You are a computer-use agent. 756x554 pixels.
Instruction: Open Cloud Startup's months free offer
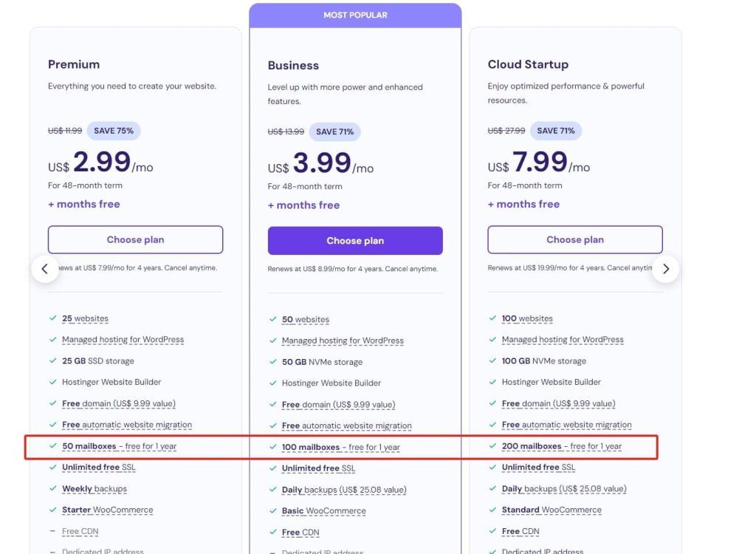[523, 204]
